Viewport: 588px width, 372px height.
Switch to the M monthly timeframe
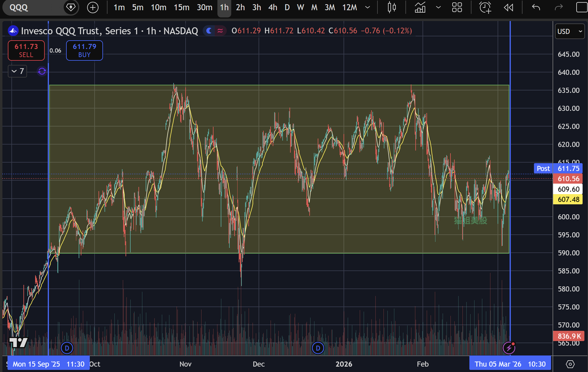[314, 7]
